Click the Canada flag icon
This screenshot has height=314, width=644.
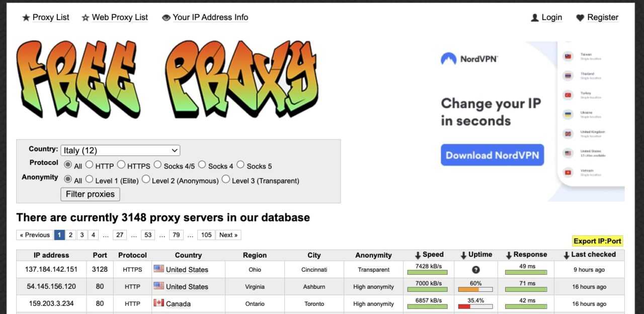tap(159, 303)
